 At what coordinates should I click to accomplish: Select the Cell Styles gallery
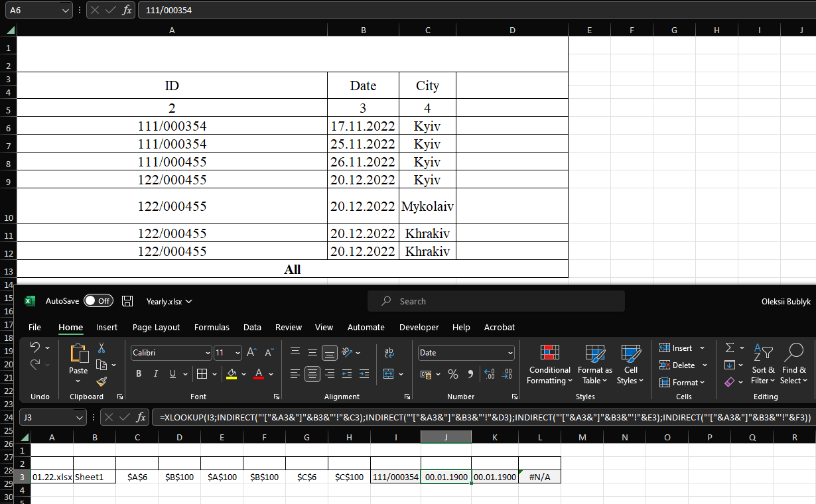[630, 365]
